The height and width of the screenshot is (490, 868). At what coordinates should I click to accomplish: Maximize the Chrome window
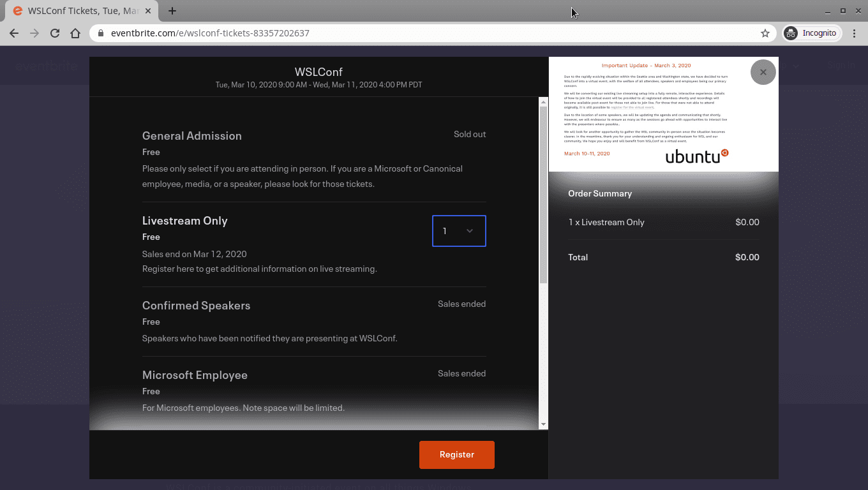843,11
